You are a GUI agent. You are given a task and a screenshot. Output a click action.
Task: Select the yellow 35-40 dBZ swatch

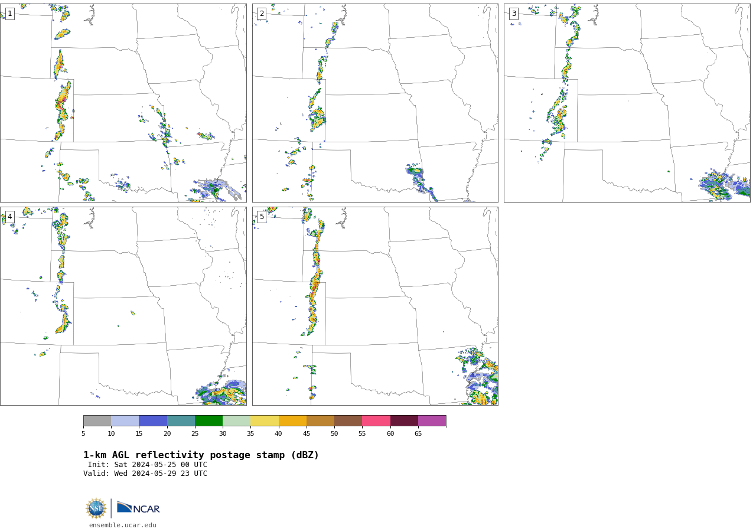tap(265, 421)
